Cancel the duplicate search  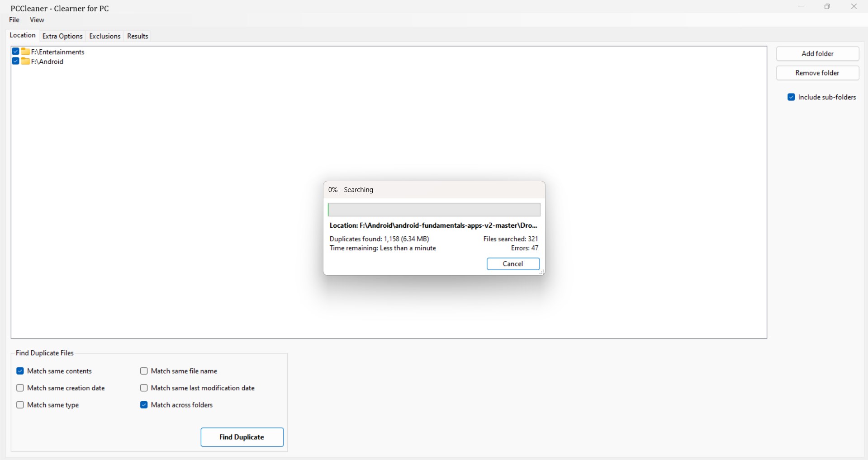coord(513,264)
